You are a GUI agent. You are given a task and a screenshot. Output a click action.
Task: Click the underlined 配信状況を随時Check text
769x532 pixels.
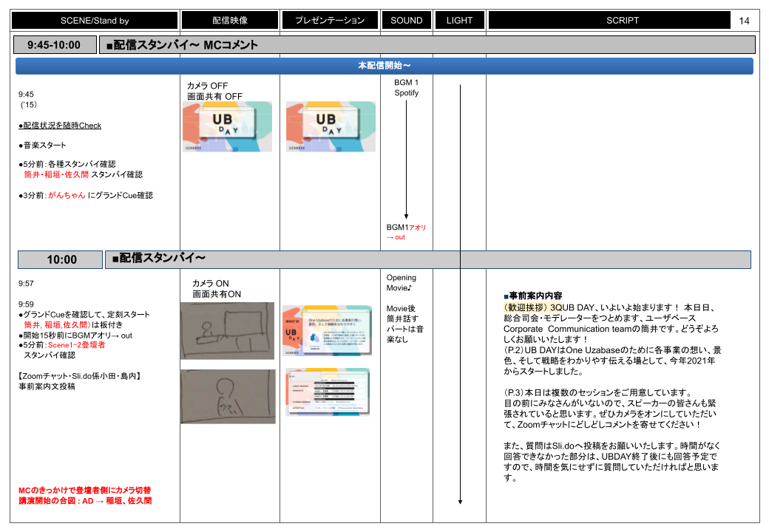pos(60,126)
